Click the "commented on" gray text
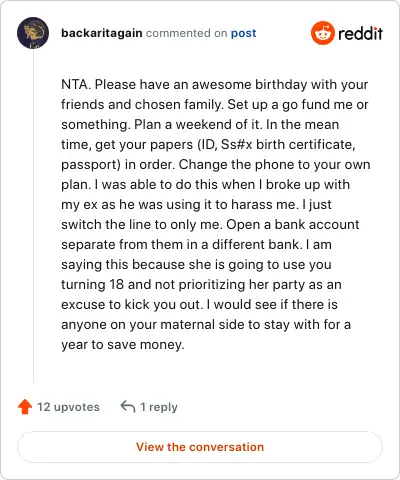The width and height of the screenshot is (400, 480). (x=187, y=33)
